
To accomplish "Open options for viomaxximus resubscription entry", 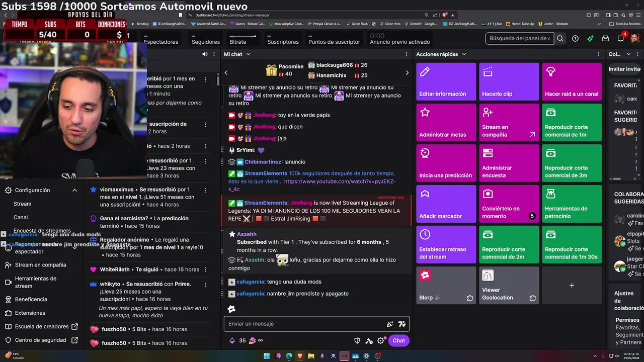I will pyautogui.click(x=205, y=190).
